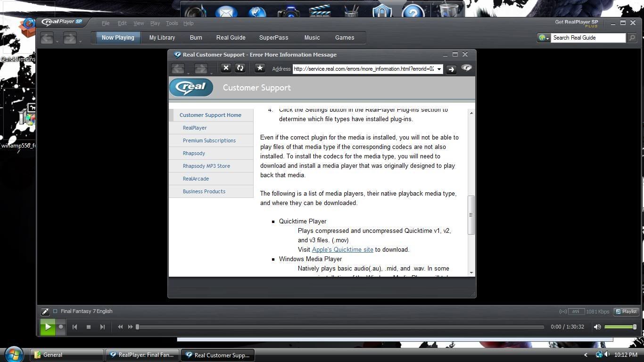
Task: Click the avi format indicator
Action: (x=576, y=311)
